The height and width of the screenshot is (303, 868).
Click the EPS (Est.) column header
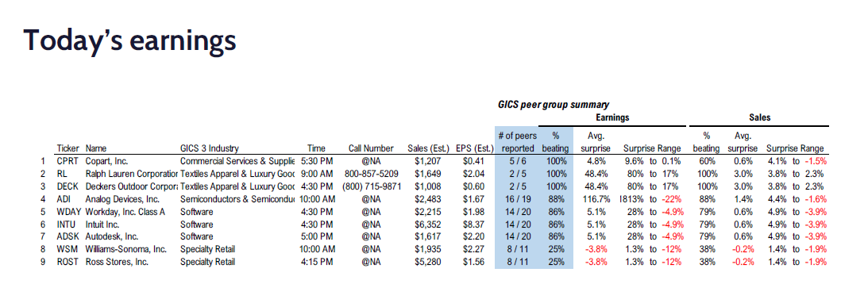point(474,148)
